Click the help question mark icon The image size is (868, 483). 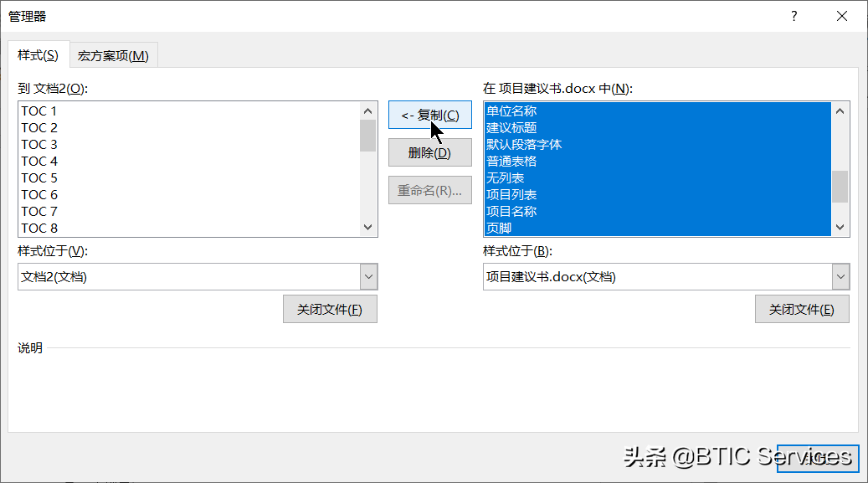pyautogui.click(x=794, y=16)
